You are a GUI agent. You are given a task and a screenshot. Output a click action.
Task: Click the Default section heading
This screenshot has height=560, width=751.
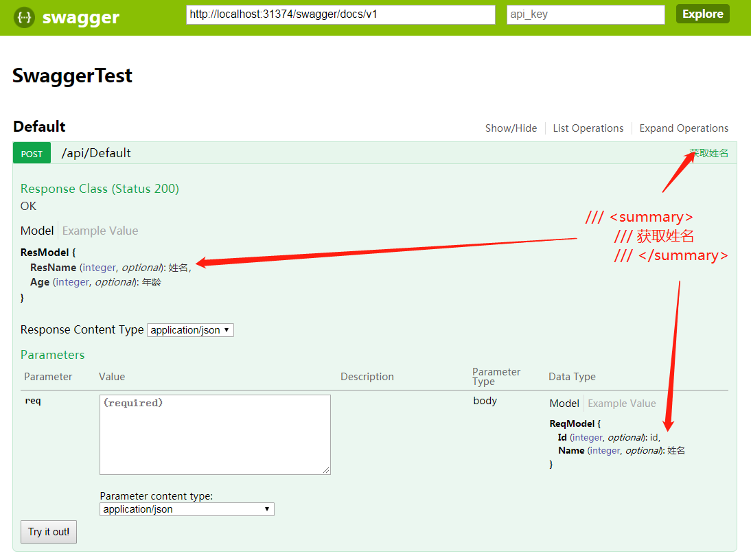click(x=39, y=126)
